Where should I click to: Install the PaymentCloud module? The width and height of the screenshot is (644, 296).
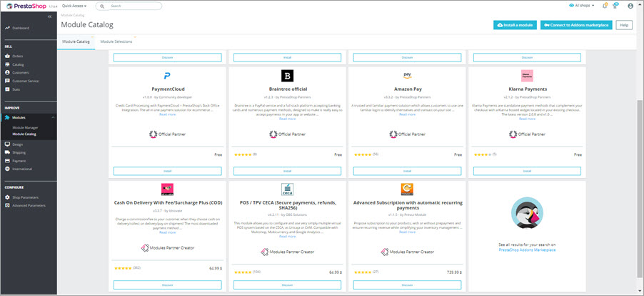tap(167, 171)
